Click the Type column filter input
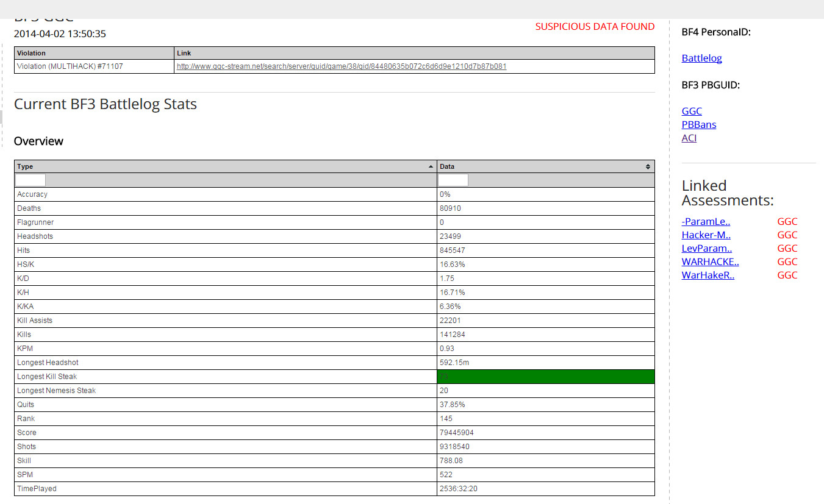 [x=30, y=180]
